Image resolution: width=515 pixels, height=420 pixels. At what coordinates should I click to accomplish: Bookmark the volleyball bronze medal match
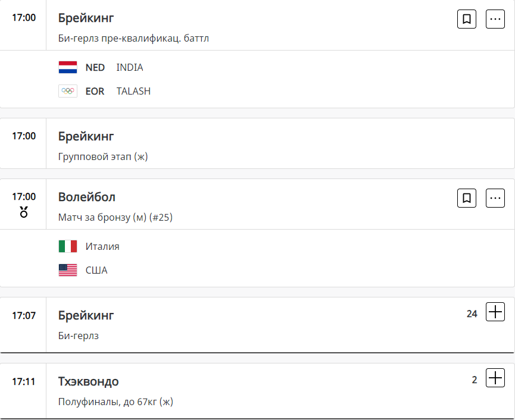click(467, 198)
